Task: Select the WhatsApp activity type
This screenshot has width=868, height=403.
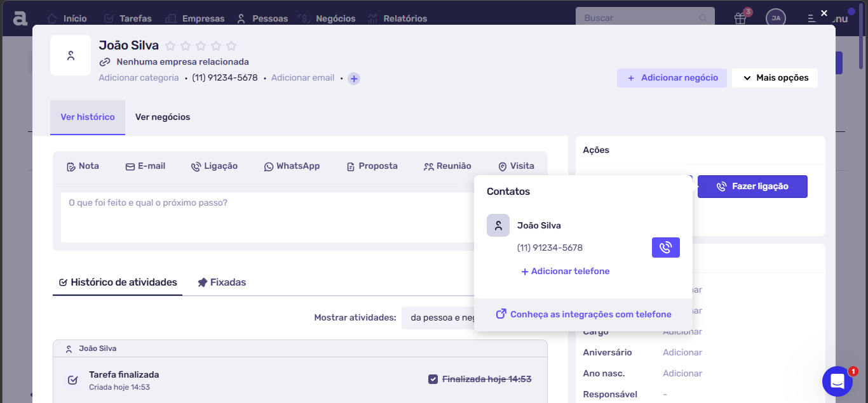Action: [292, 166]
